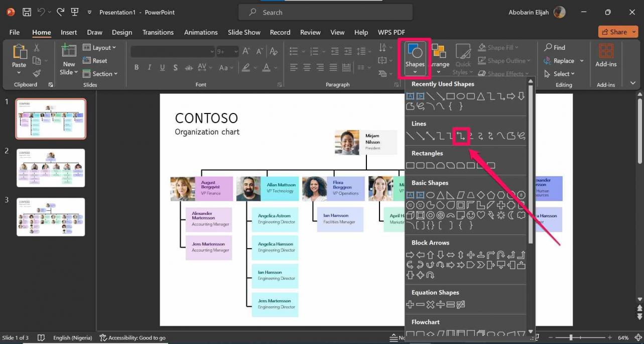Toggle Bold formatting
Viewport: 644px width, 344px height.
[x=137, y=67]
